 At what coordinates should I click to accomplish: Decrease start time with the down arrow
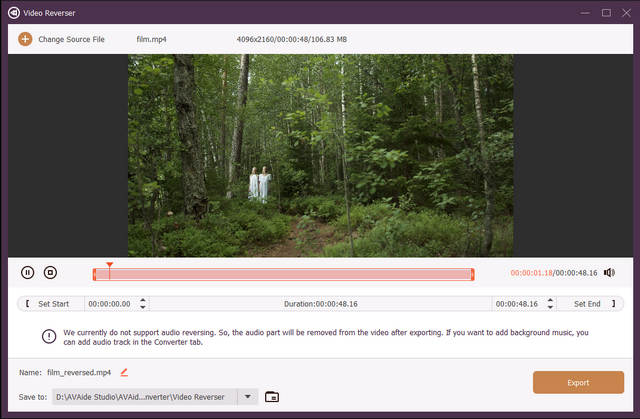143,307
